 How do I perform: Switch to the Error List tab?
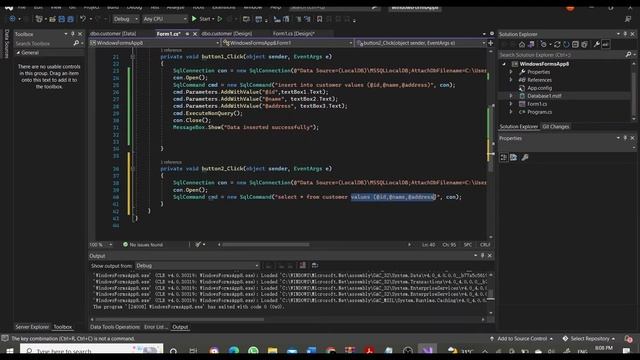(x=156, y=327)
